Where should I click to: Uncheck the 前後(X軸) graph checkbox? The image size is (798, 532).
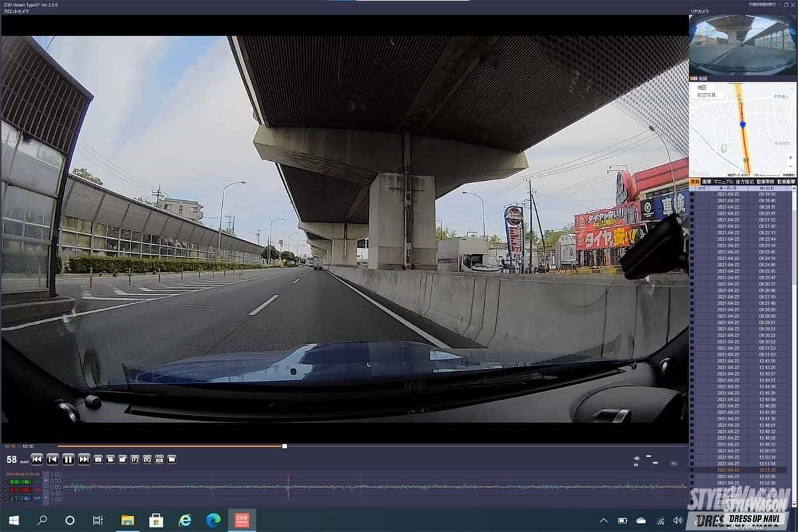click(5, 482)
